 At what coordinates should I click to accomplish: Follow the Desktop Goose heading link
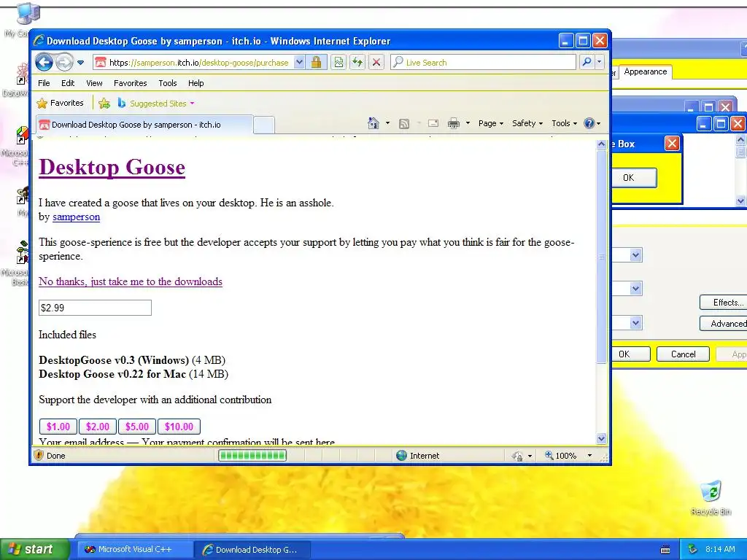(x=112, y=167)
